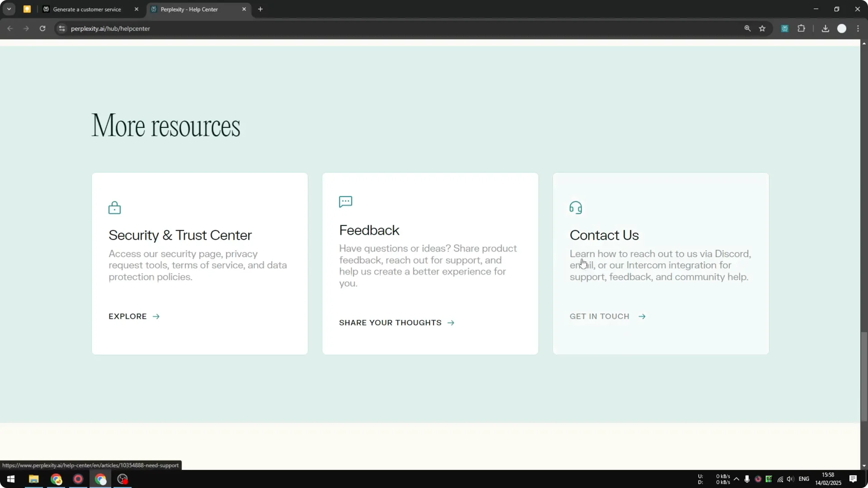The width and height of the screenshot is (868, 488).
Task: View Downloads from the Chrome toolbar icon
Action: (825, 28)
